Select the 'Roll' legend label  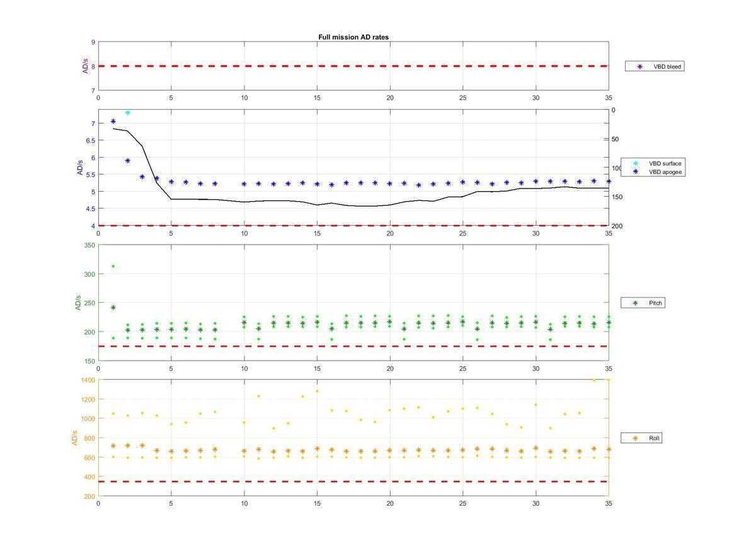point(655,438)
